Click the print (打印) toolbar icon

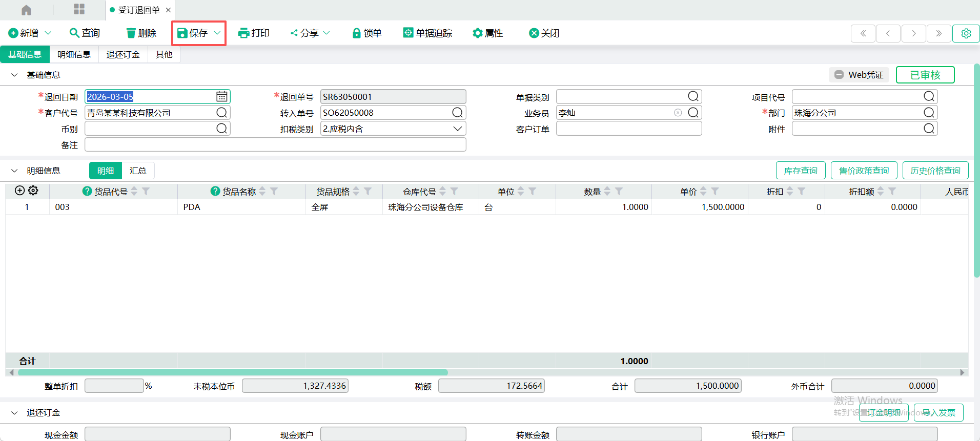point(243,33)
